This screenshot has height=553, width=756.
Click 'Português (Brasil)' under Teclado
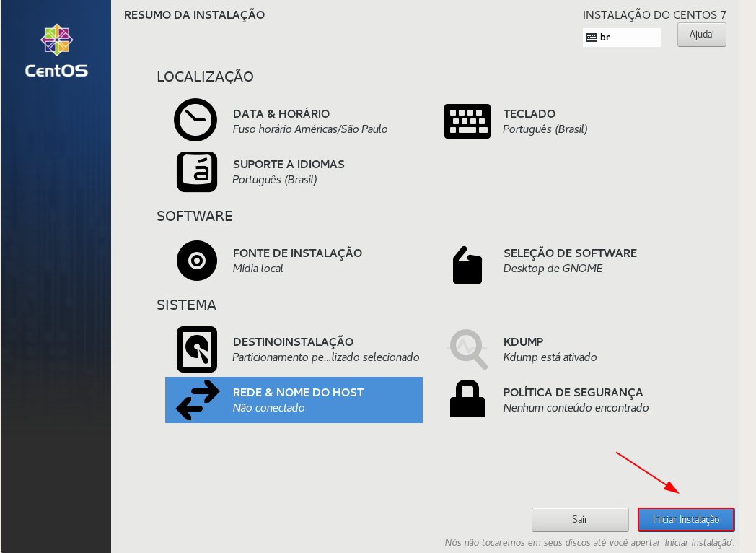click(545, 129)
